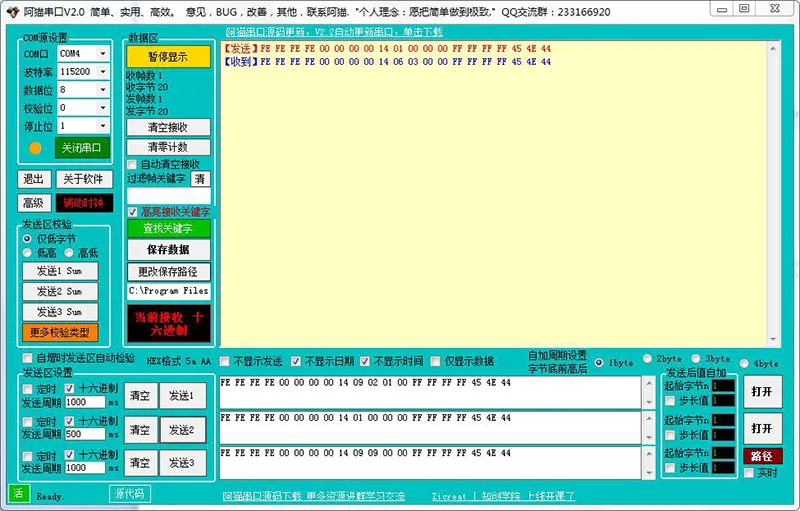Open the 波特率 baud rate dropdown
Viewport: 800px width, 511px height.
(x=103, y=72)
